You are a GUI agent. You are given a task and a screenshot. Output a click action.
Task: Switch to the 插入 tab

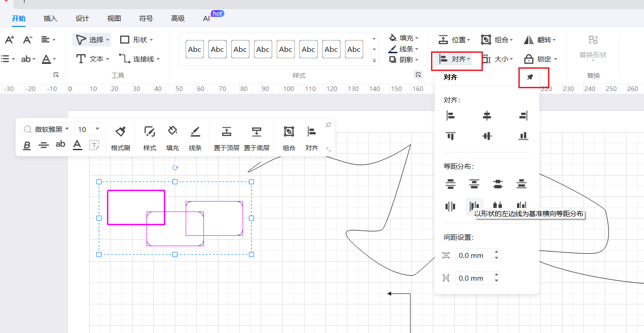(x=51, y=19)
